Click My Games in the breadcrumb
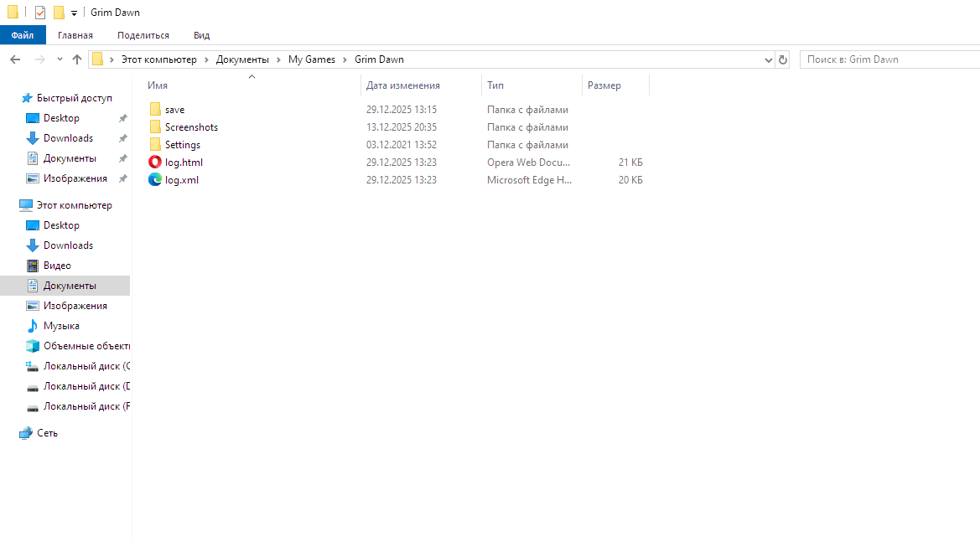 coord(312,59)
